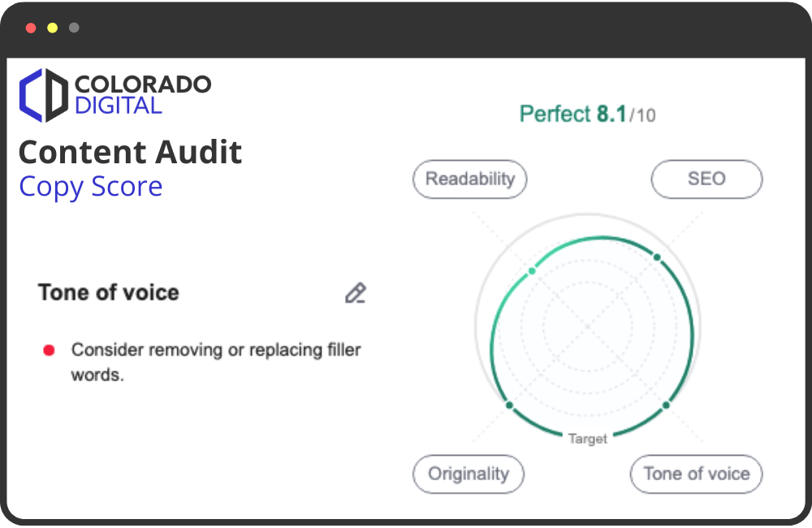Click the Tone of voice data point on chart
Screen dimensions: 812x528
click(666, 405)
